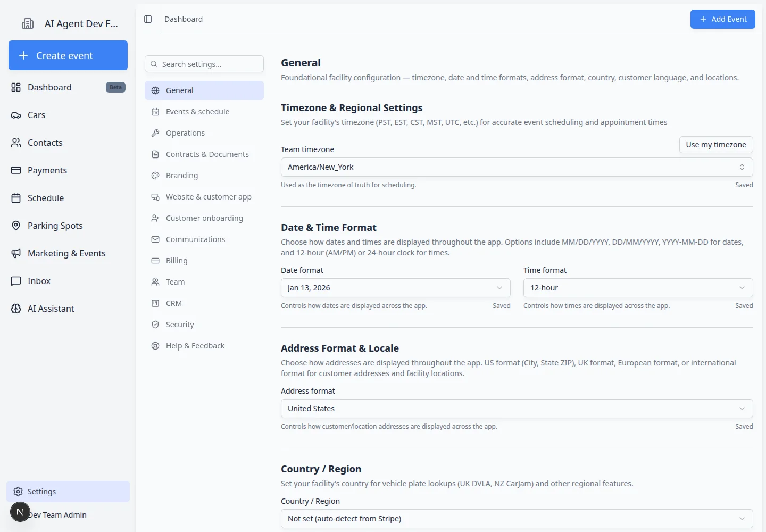Screen dimensions: 766x532
Task: Click Dev Team Admin profile name
Action: click(x=57, y=515)
